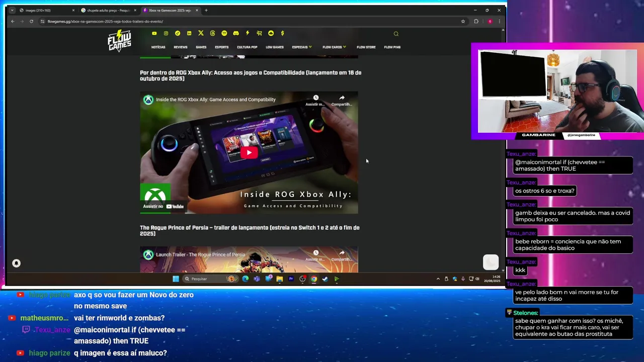Open the Notícias menu item

pyautogui.click(x=158, y=47)
